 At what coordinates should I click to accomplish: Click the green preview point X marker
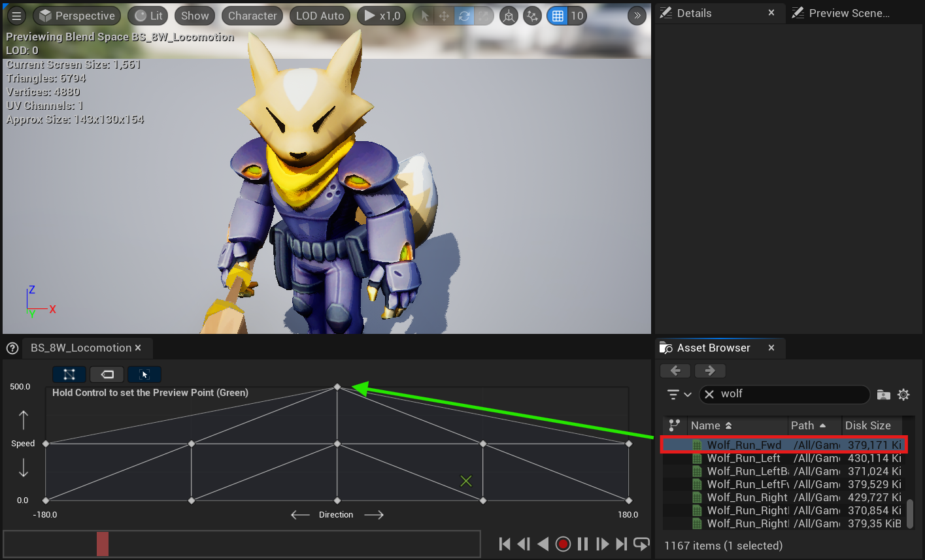coord(466,481)
